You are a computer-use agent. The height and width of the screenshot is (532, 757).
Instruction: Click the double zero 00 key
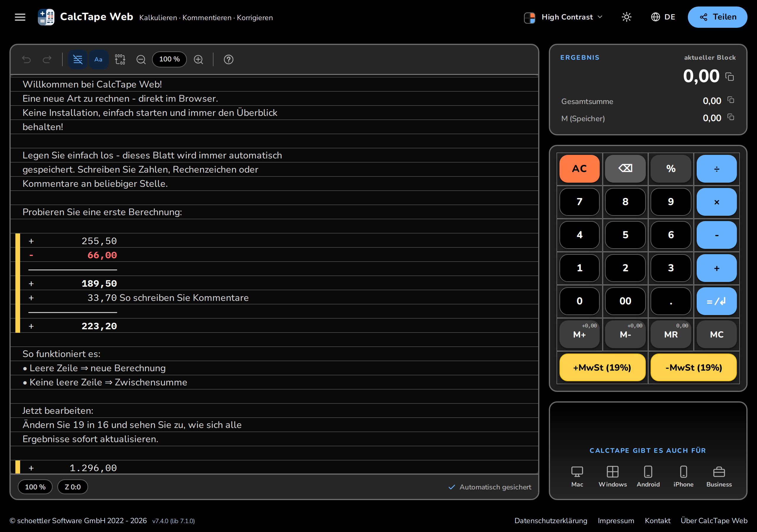625,301
